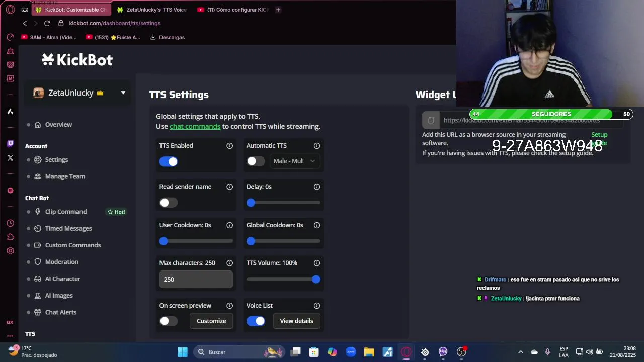Open Overview in the sidebar menu
Image resolution: width=644 pixels, height=362 pixels.
pyautogui.click(x=58, y=125)
